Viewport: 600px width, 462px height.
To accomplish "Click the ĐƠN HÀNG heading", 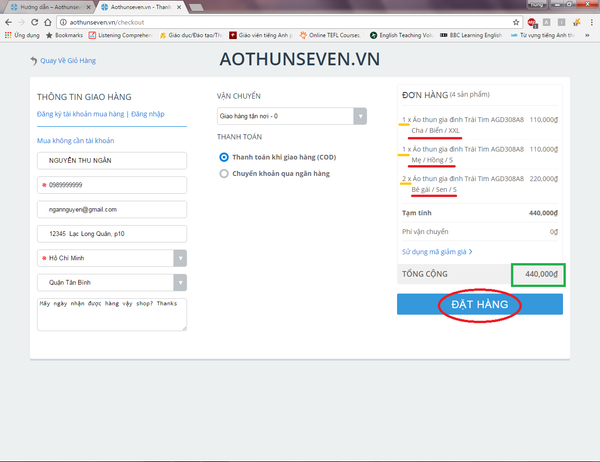I will [425, 95].
